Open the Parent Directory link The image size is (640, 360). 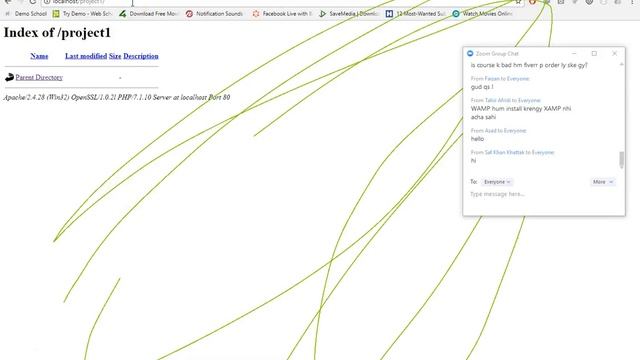click(x=39, y=77)
